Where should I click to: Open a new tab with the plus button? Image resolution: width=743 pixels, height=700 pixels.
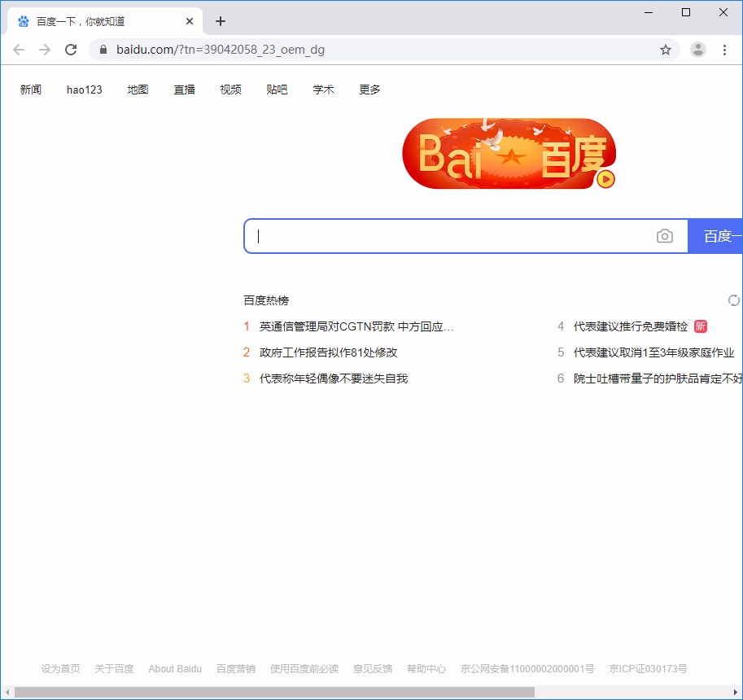(x=220, y=20)
